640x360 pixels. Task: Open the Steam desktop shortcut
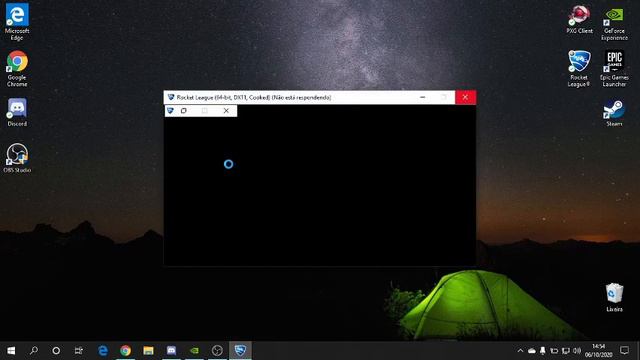(x=614, y=113)
